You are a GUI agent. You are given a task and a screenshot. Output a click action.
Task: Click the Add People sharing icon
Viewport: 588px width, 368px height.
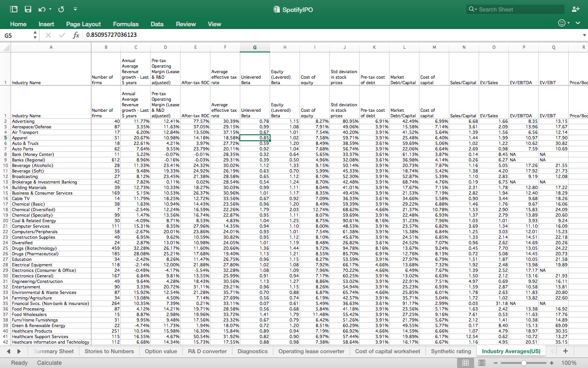click(x=576, y=9)
